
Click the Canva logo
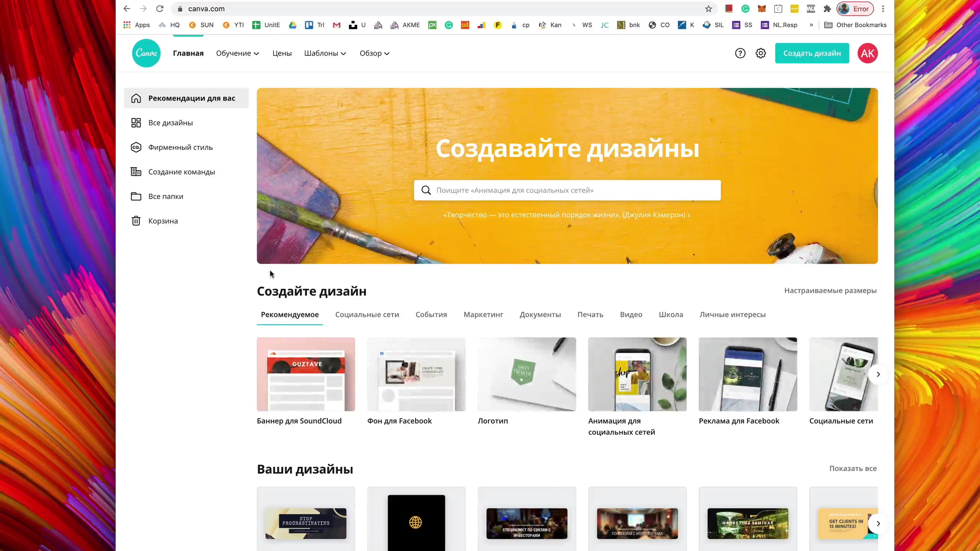coord(146,53)
